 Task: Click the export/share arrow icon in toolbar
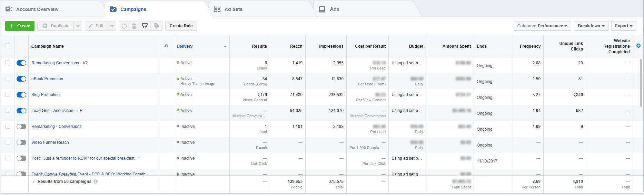[145, 26]
